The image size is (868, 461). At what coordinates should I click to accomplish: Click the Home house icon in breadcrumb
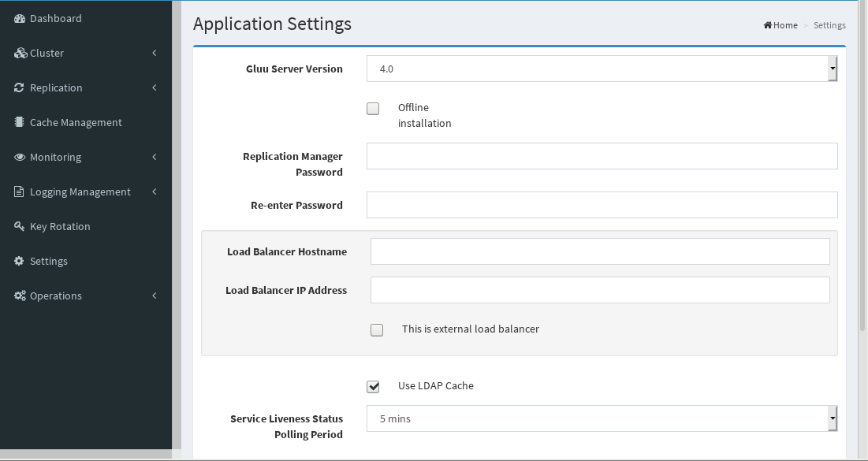(768, 25)
